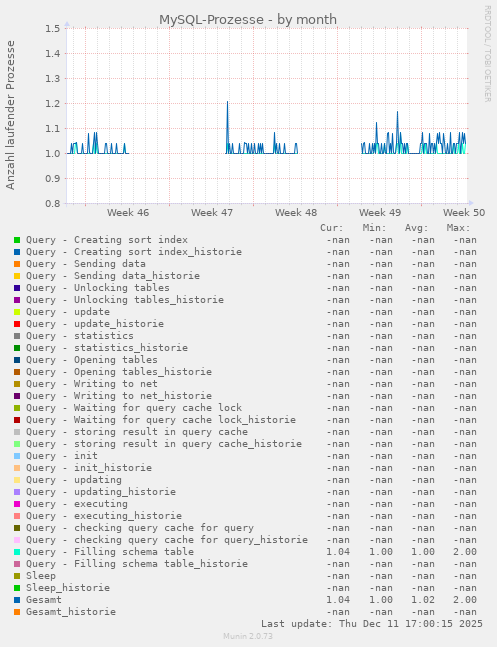
Task: Select the 'Query - Writing to net_historie' label
Action: click(119, 396)
